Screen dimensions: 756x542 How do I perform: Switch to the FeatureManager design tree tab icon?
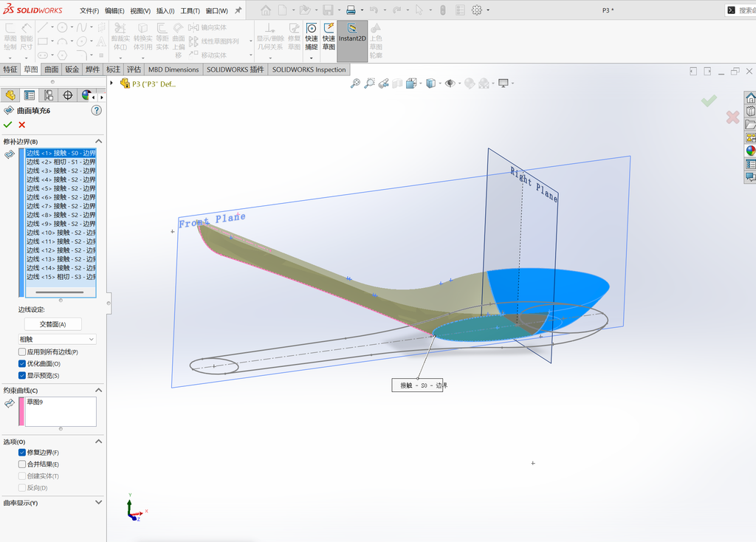pos(10,95)
